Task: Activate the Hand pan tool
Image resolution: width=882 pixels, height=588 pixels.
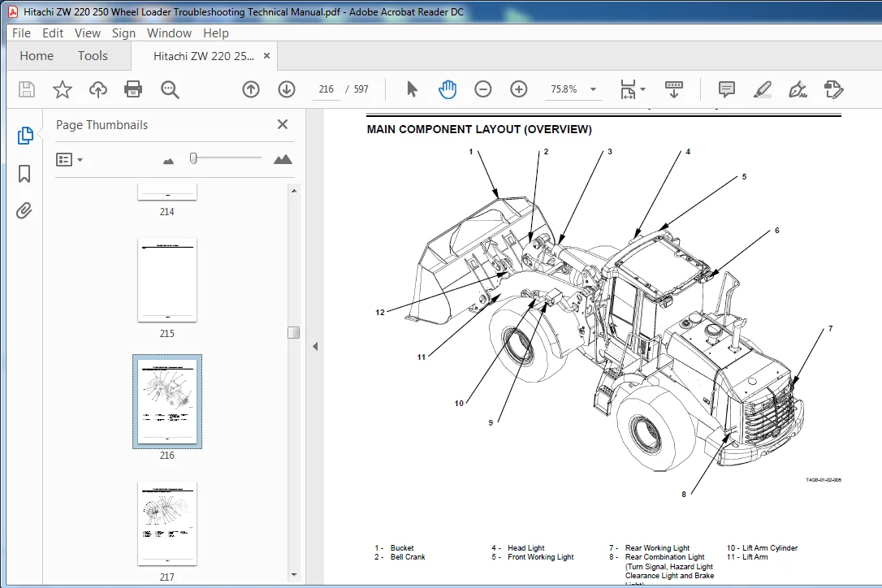Action: [x=447, y=89]
